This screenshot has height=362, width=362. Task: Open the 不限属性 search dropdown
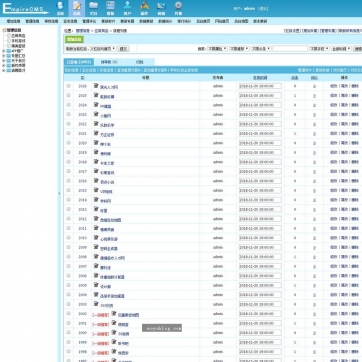[x=217, y=49]
